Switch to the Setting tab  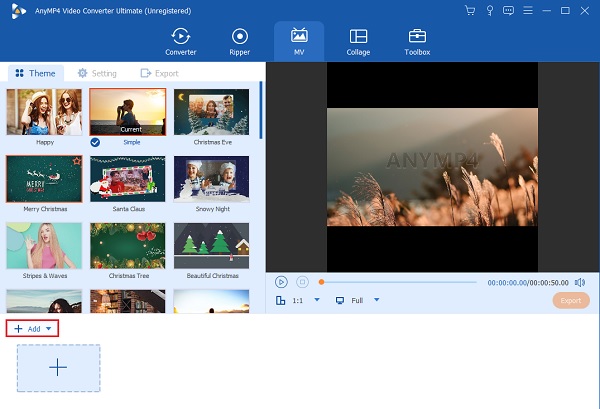click(x=97, y=73)
